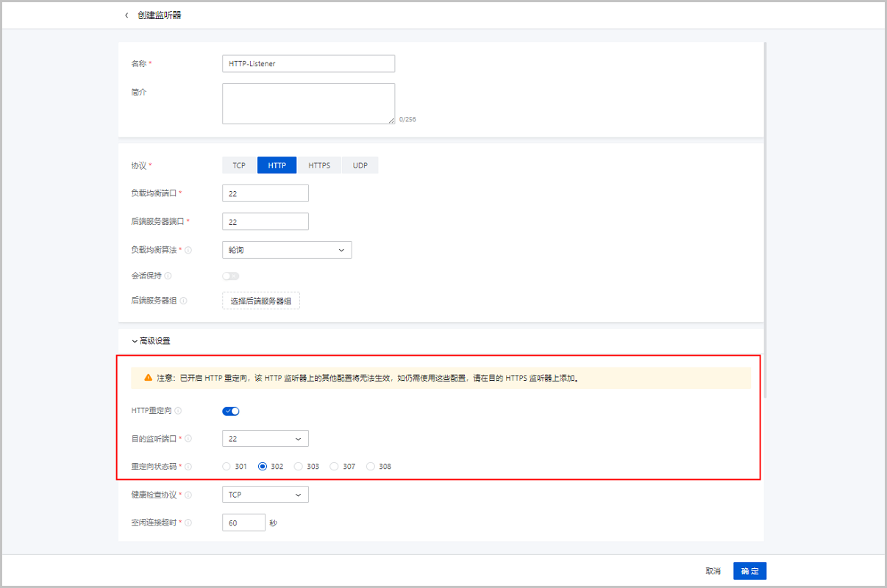
Task: Click info icon next to 空闲连接超时
Action: [x=188, y=523]
